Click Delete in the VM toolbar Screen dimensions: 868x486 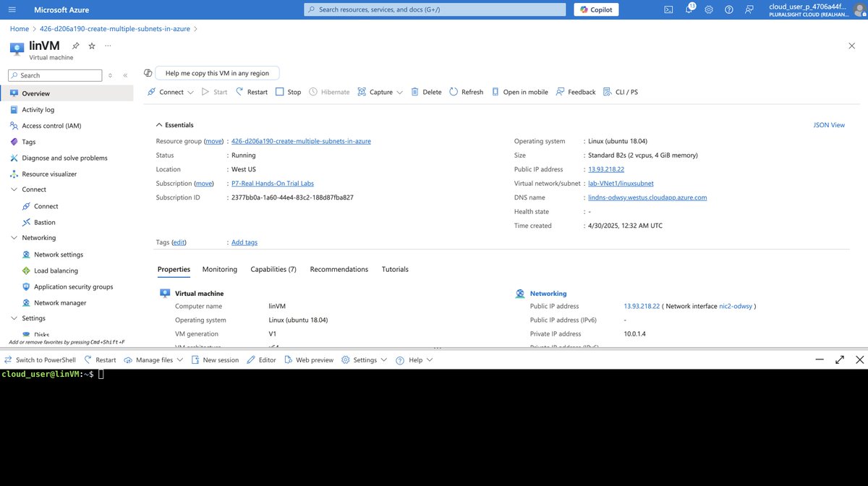pos(426,92)
